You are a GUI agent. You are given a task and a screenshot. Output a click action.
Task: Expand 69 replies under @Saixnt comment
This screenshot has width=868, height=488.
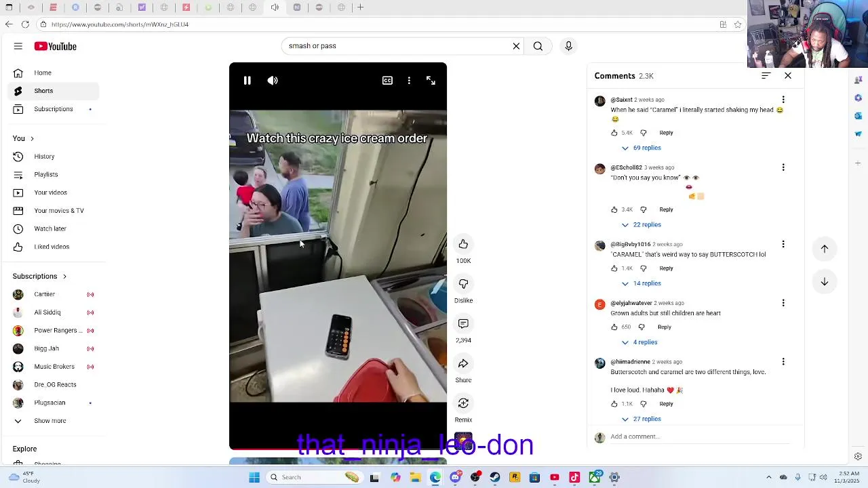pyautogui.click(x=641, y=148)
